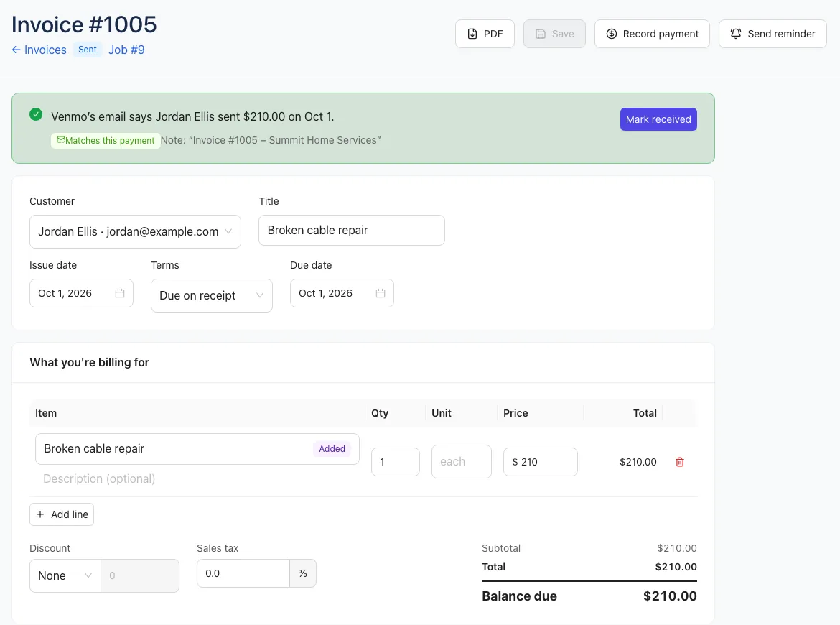The height and width of the screenshot is (625, 840).
Task: Click the disabled Save button
Action: click(554, 34)
